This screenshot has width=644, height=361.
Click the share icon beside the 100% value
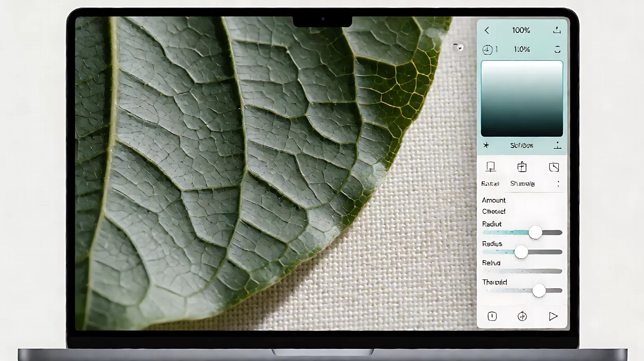(x=557, y=30)
